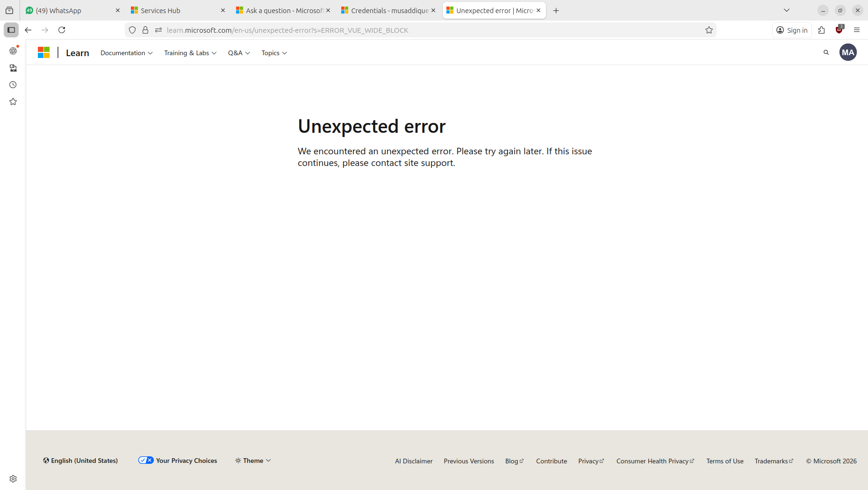Click the Learn home link
Viewport: 868px width, 490px height.
[78, 53]
